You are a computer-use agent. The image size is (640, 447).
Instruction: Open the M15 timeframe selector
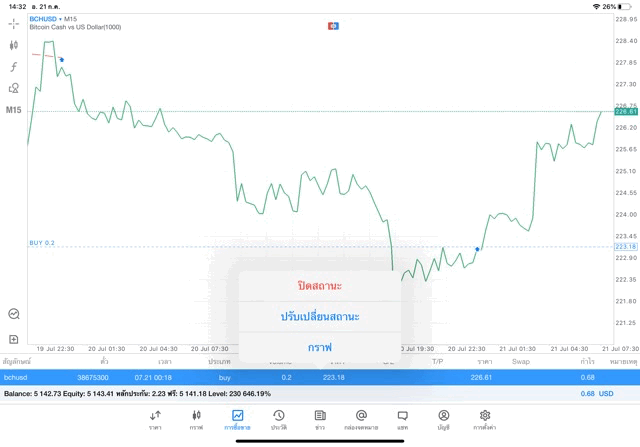pos(14,109)
